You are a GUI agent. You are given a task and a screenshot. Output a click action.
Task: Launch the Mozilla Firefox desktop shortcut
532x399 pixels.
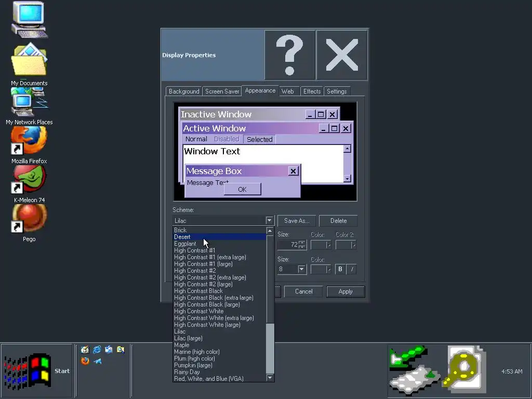click(29, 140)
